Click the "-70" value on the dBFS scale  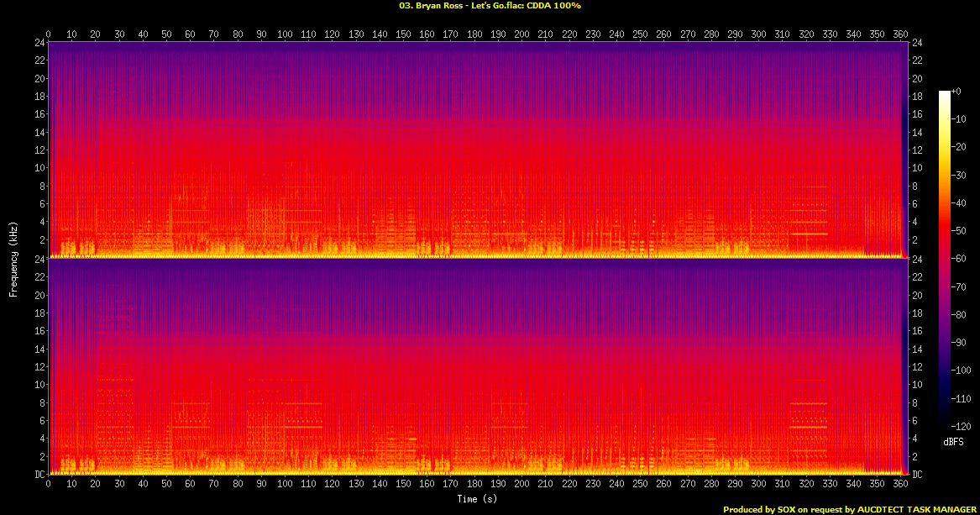pyautogui.click(x=959, y=286)
